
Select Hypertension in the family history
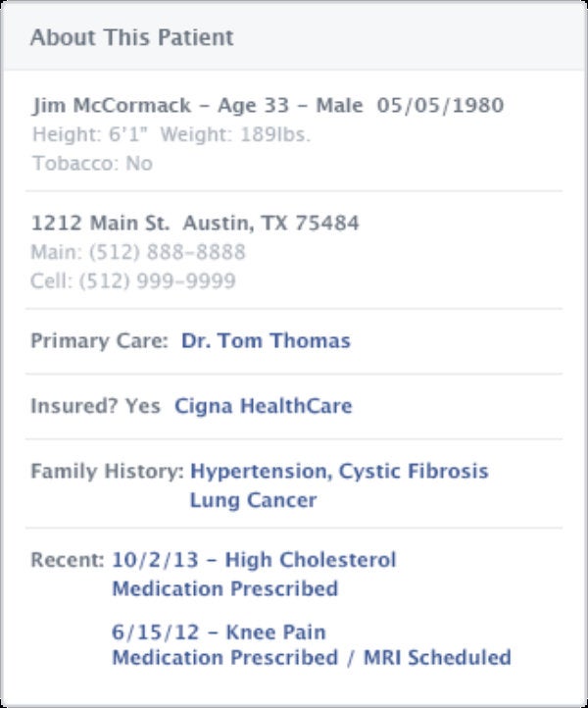coord(259,471)
